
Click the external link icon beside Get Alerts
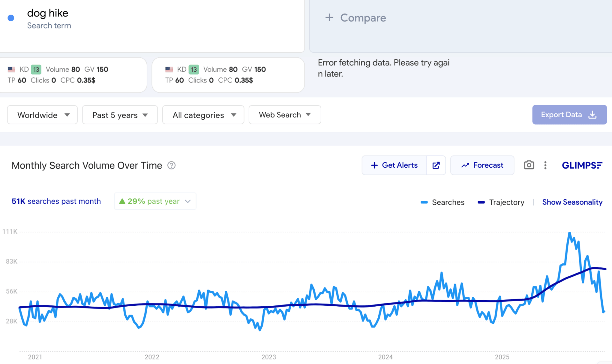[x=436, y=165]
